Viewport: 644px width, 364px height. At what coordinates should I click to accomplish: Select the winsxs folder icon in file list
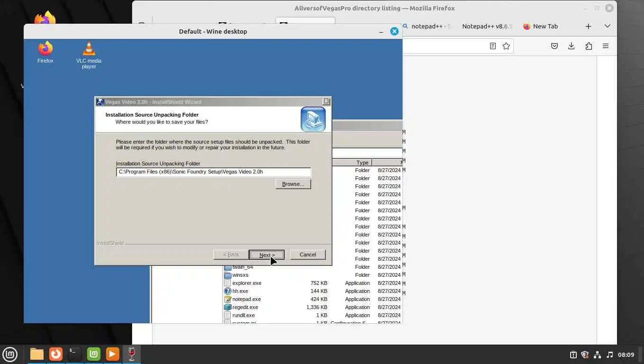227,275
